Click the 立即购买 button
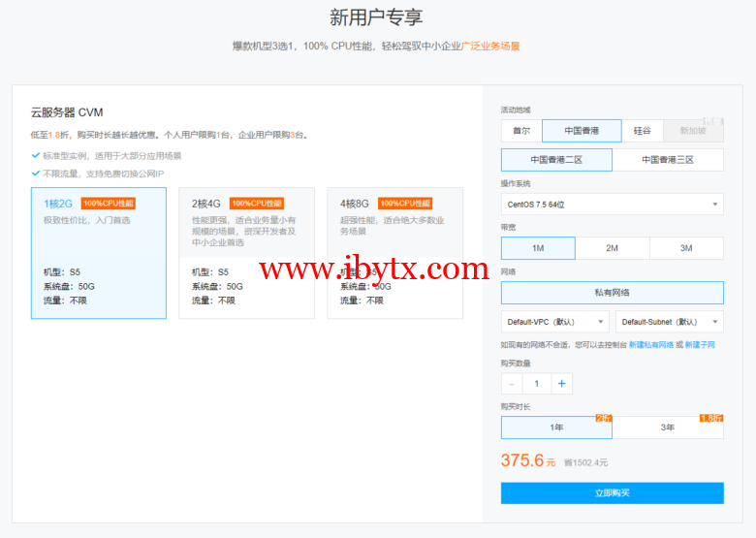Viewport: 756px width, 538px height. [x=612, y=493]
